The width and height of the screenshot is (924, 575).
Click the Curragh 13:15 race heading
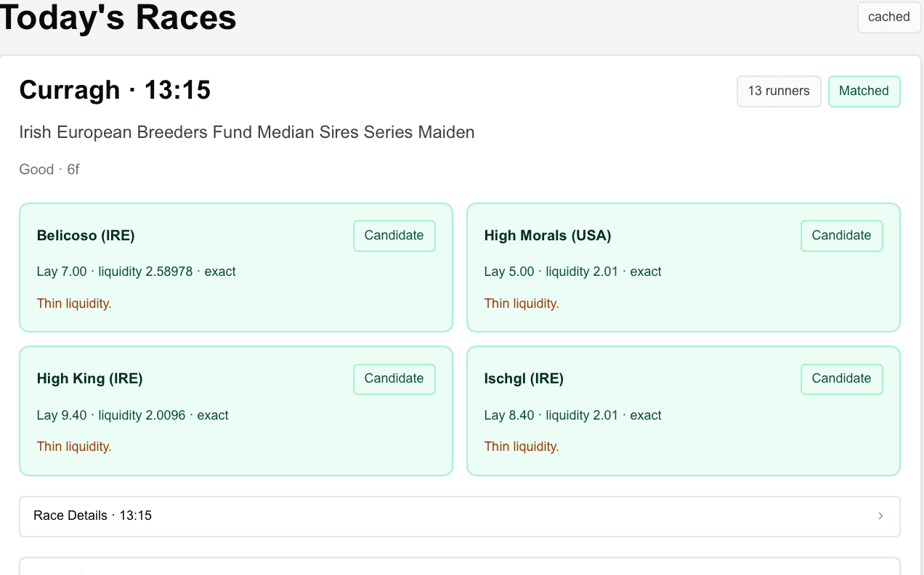[x=115, y=90]
